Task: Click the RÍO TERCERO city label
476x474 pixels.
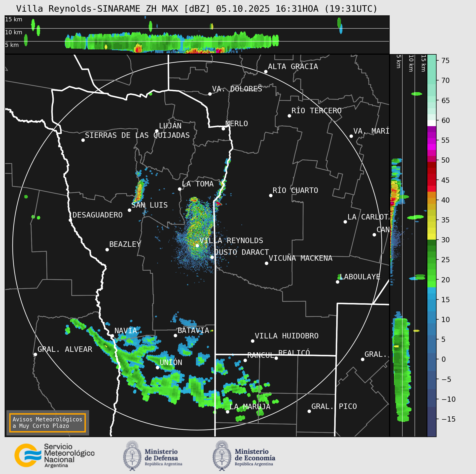Action: pos(316,111)
